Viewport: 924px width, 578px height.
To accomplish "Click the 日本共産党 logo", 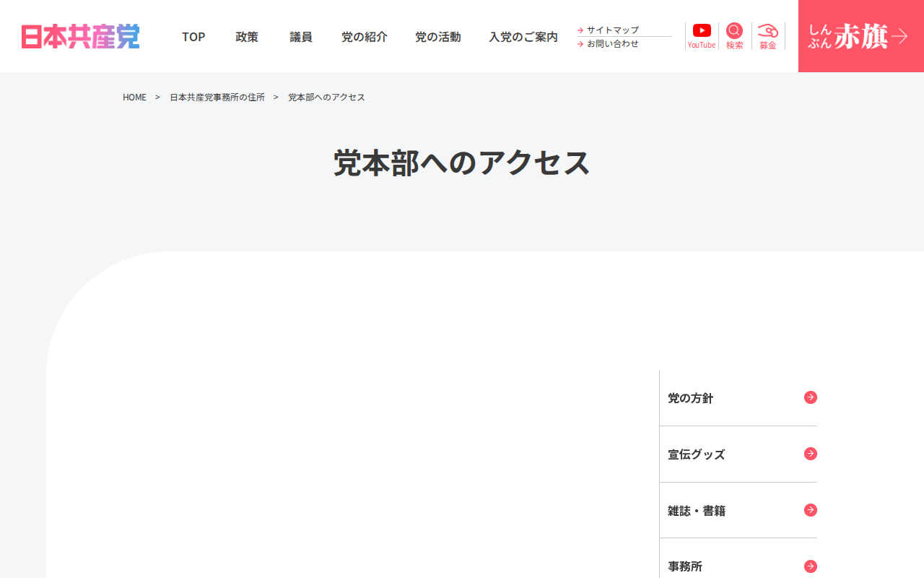I will coord(80,36).
